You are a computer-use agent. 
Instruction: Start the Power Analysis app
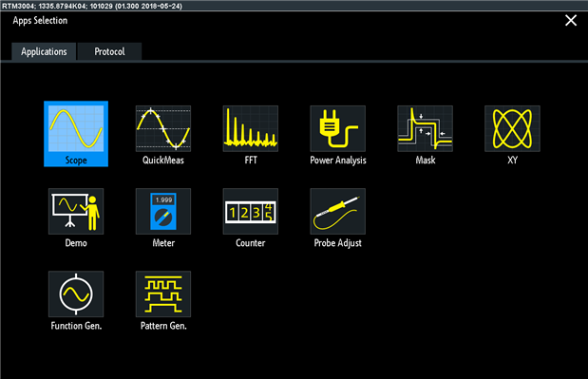pyautogui.click(x=338, y=135)
